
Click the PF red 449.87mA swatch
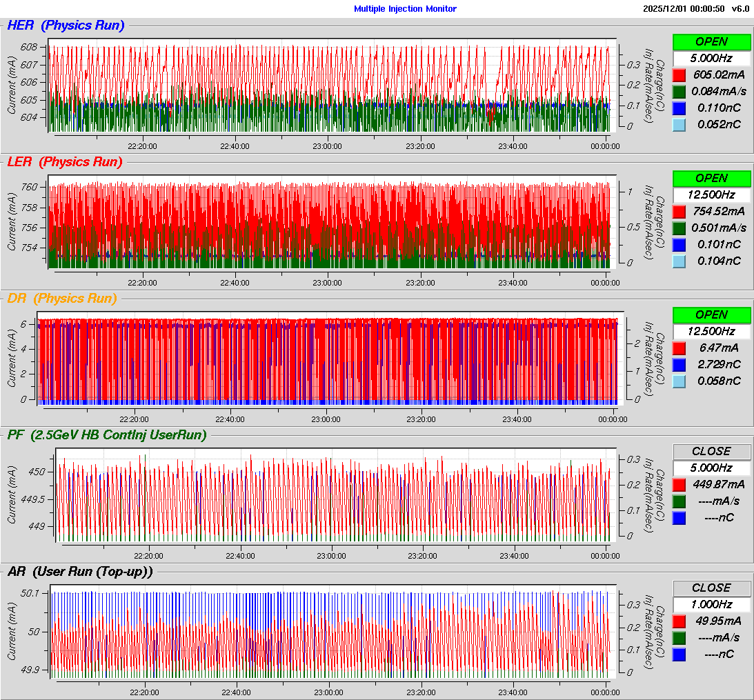(679, 484)
